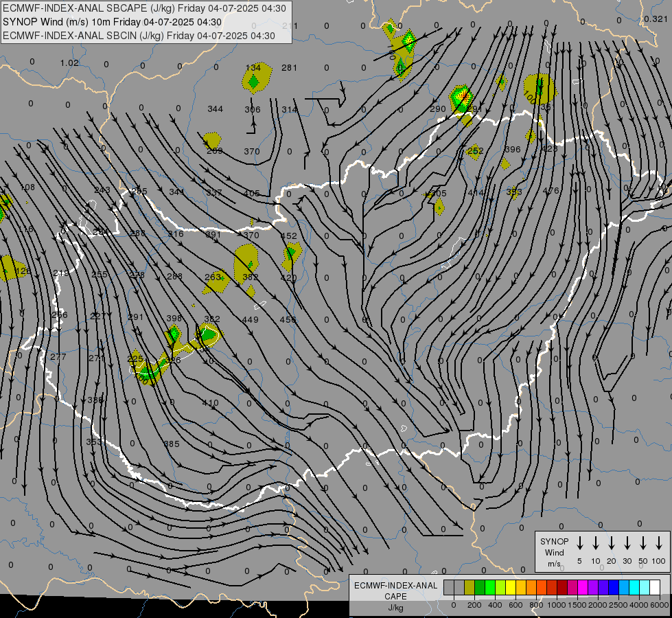Screen dimensions: 672x618
Task: Click the map value 263
Action: (213, 277)
